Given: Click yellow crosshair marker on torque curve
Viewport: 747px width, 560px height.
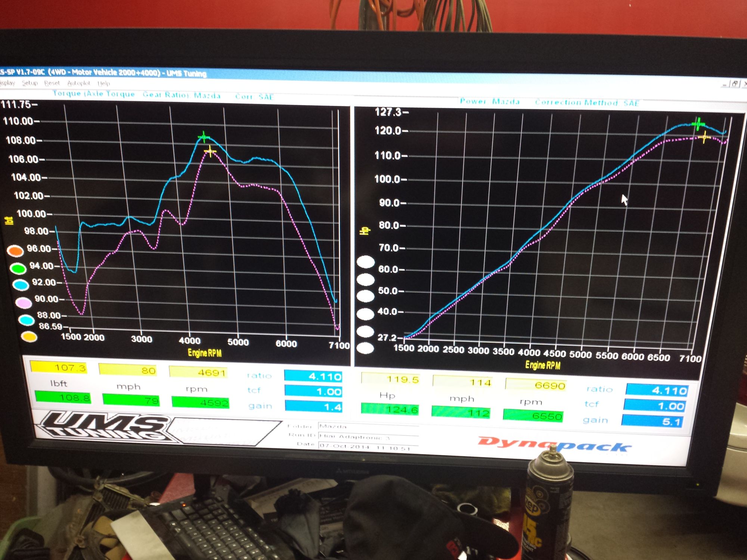Looking at the screenshot, I should click(210, 151).
